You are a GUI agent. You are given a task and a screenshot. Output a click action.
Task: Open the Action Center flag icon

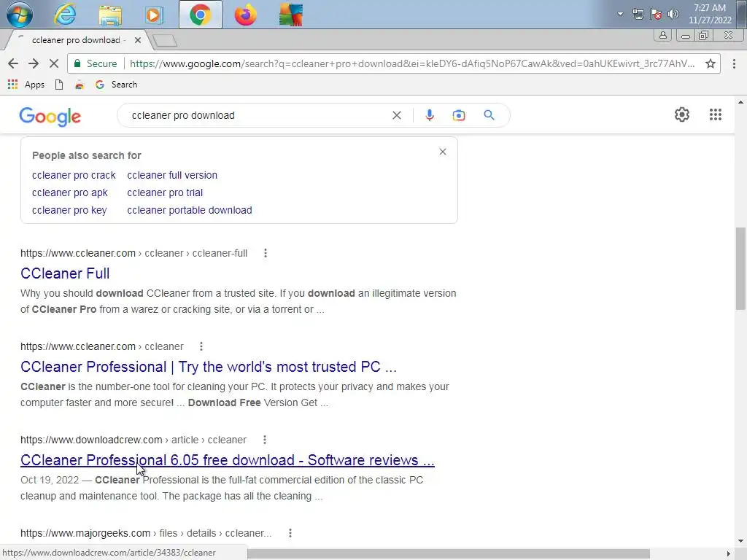pos(656,14)
